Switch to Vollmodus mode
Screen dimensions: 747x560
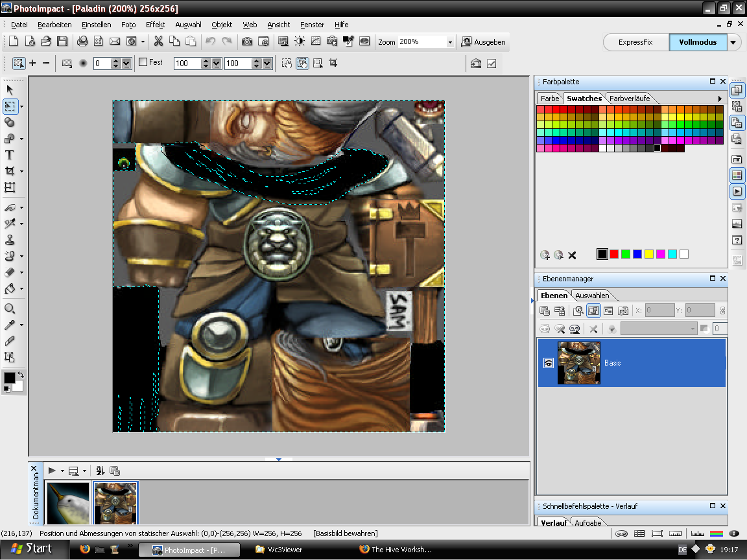point(698,42)
